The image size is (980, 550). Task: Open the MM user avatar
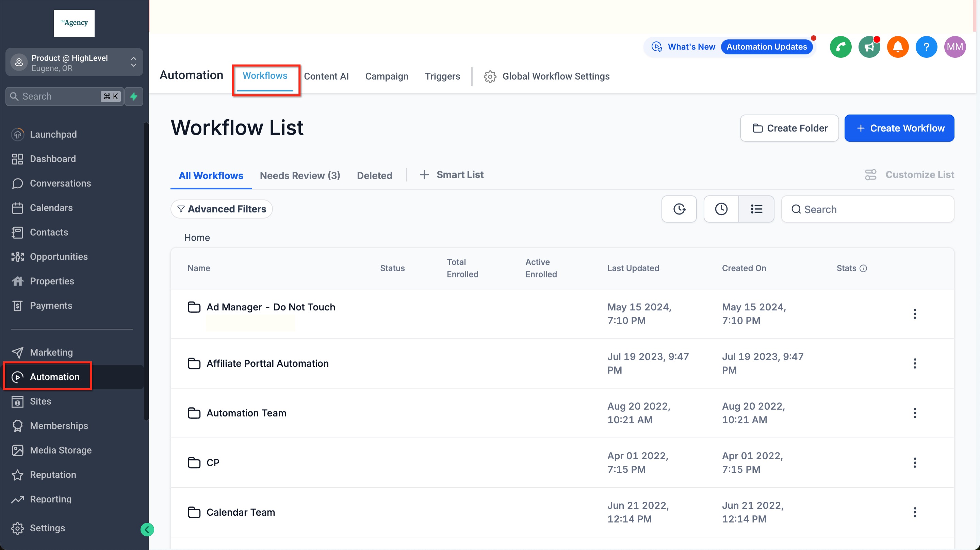954,47
